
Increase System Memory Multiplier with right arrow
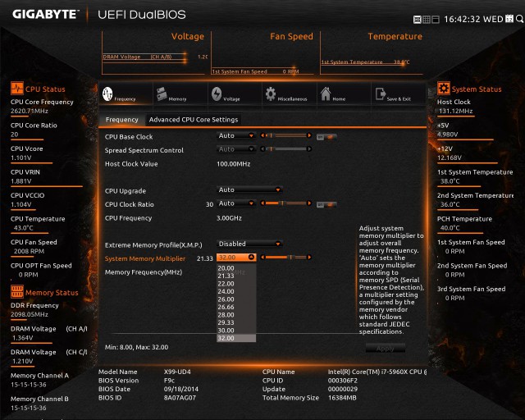(x=309, y=258)
